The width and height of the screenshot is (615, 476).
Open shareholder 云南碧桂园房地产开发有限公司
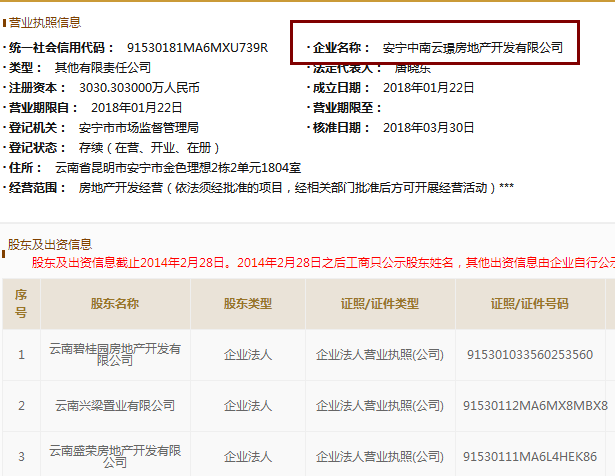[x=115, y=354]
